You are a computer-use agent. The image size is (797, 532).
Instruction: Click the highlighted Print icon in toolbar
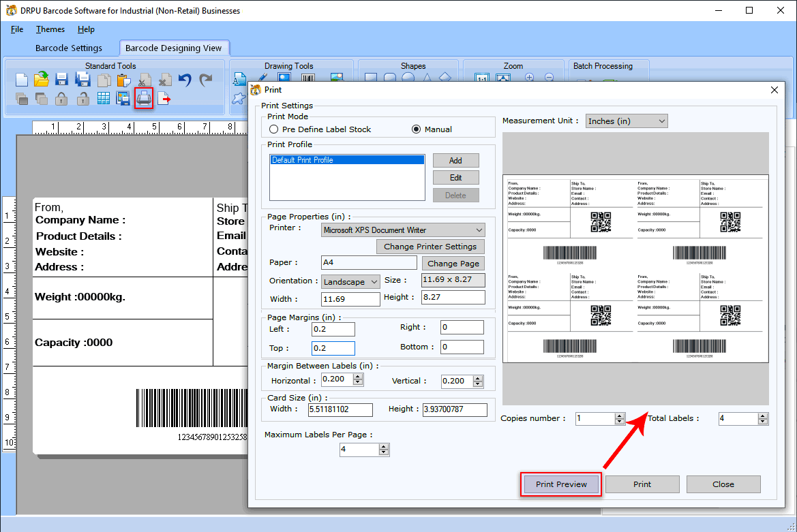[144, 98]
